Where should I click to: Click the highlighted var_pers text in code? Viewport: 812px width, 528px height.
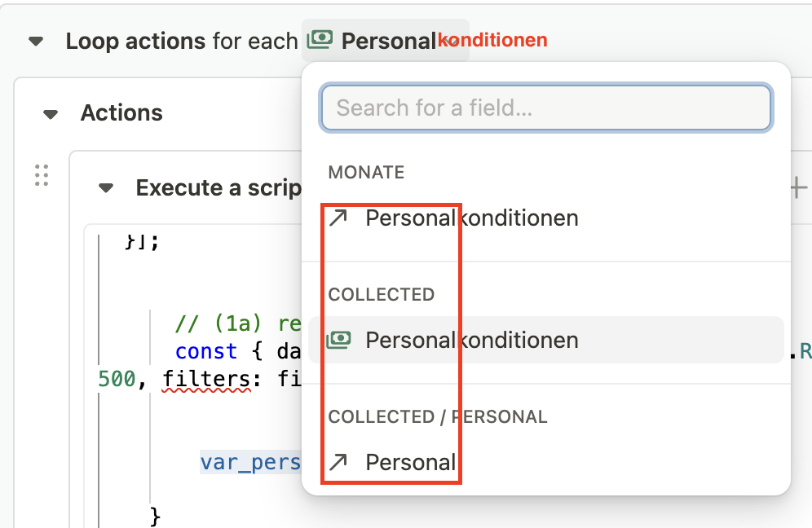[x=251, y=463]
